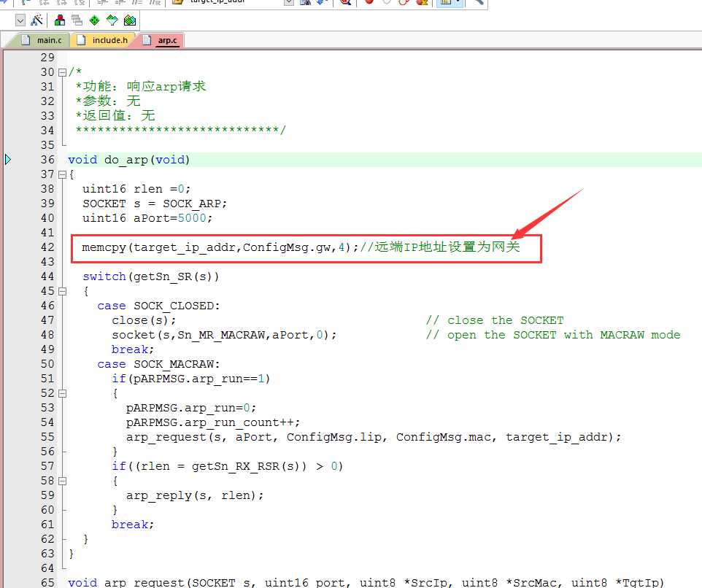Click 'case SOCK_MACRAW:' label

click(x=158, y=364)
